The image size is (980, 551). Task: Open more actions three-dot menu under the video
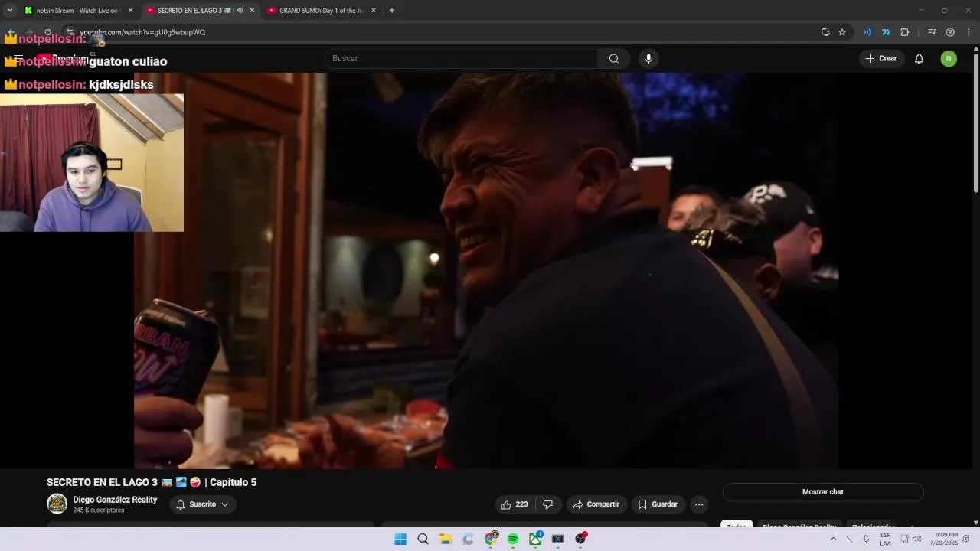[x=699, y=504]
